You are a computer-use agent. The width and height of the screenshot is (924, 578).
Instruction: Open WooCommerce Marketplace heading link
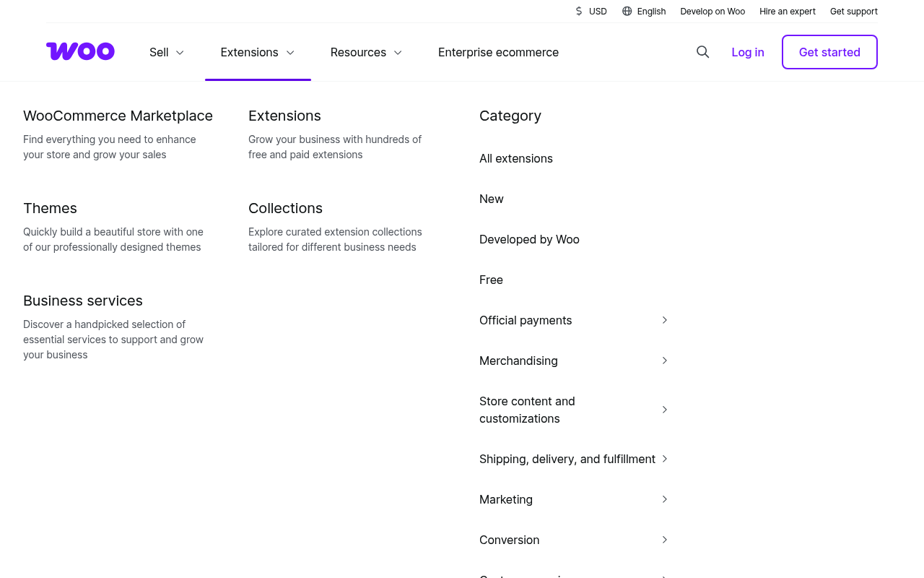(x=118, y=116)
